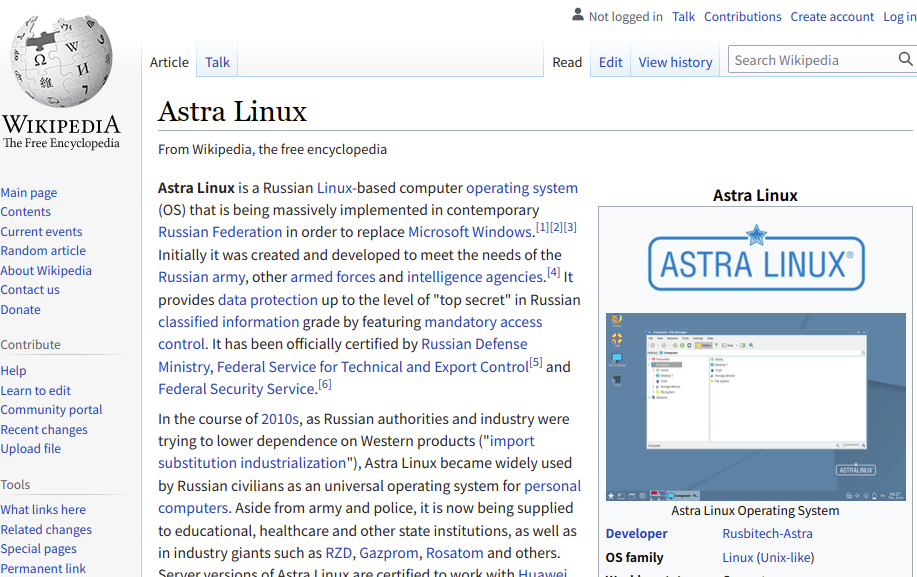Follow the intelligence agencies link

[x=475, y=277]
